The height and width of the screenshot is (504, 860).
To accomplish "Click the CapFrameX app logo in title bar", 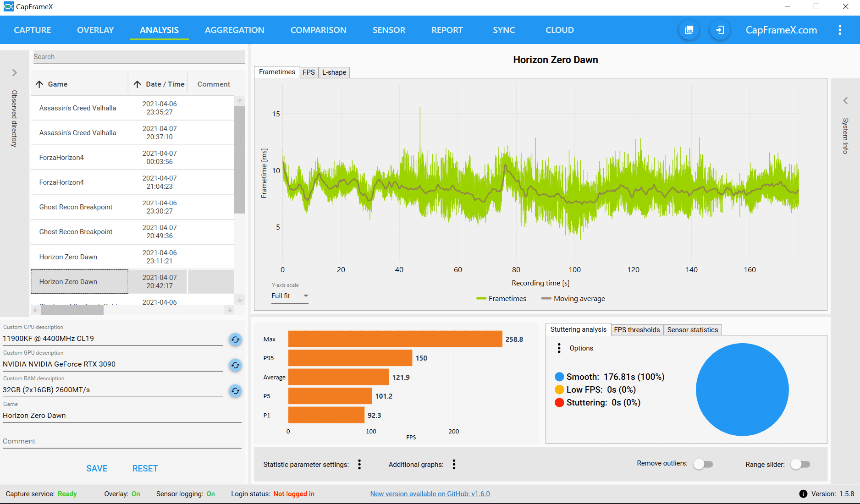I will [8, 6].
